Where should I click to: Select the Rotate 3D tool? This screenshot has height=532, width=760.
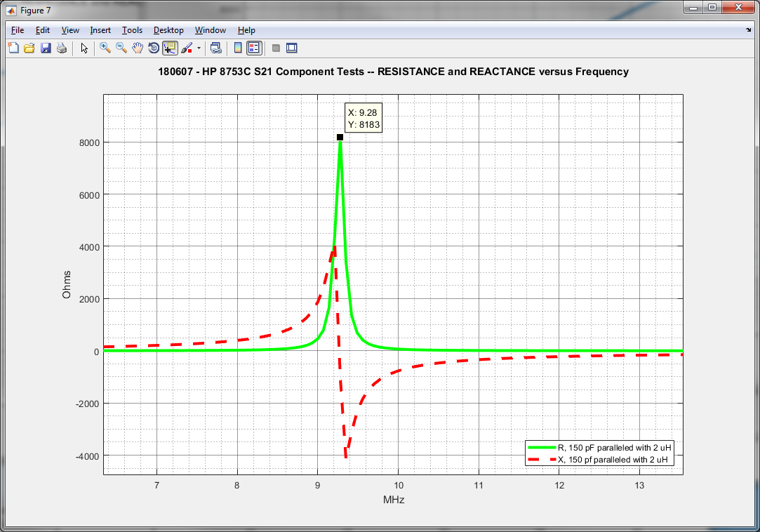[x=154, y=48]
